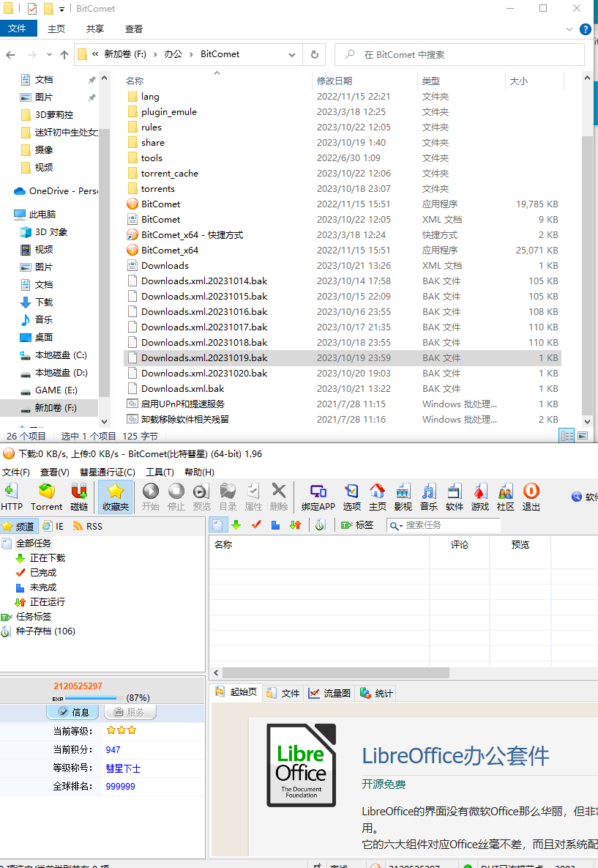Click the EXP progress bar
The height and width of the screenshot is (868, 598).
coord(94,698)
